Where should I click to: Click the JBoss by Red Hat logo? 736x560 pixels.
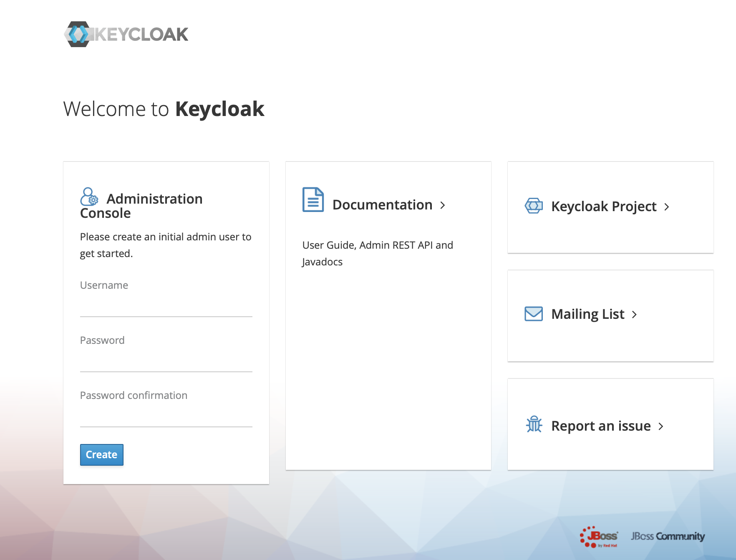click(x=599, y=537)
